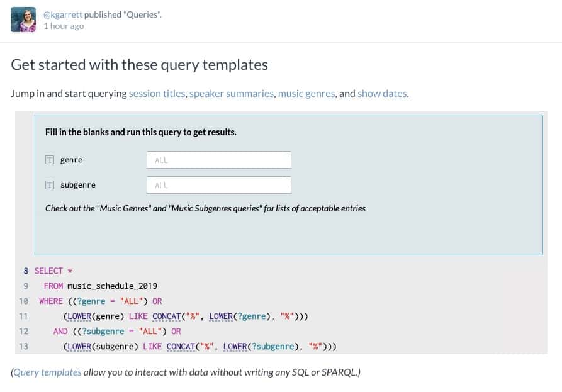This screenshot has height=392, width=562.
Task: Click the CONCAT function on line 13
Action: point(181,347)
